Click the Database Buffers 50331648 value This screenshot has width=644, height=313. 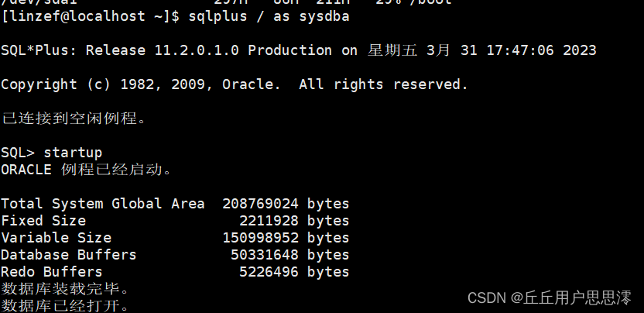(265, 255)
